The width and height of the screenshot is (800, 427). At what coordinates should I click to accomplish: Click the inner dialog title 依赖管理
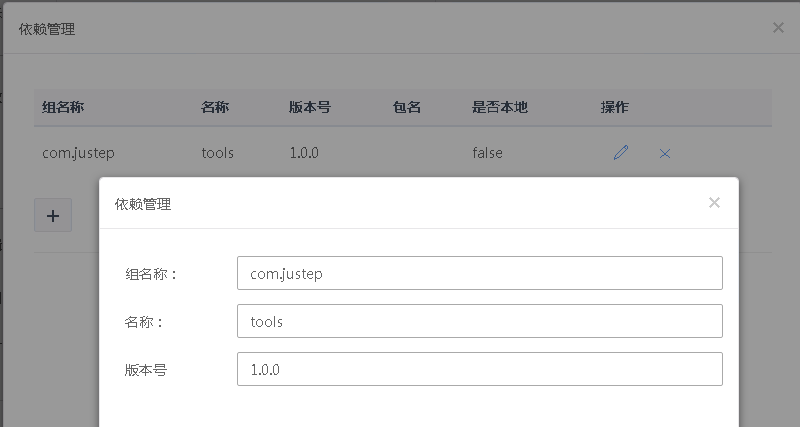[143, 204]
